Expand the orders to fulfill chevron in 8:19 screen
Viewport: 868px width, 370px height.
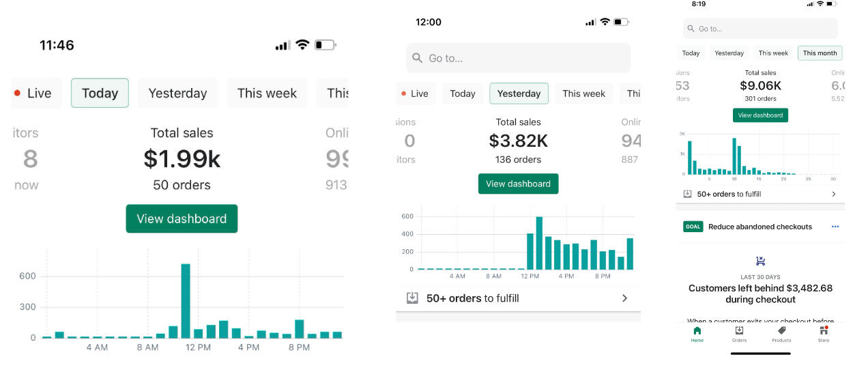click(834, 195)
